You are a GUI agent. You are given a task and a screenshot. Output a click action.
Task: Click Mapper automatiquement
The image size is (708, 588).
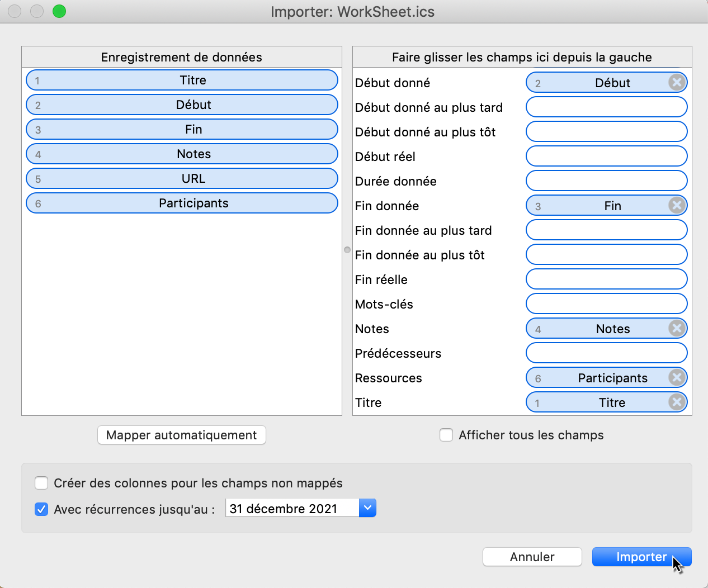181,435
